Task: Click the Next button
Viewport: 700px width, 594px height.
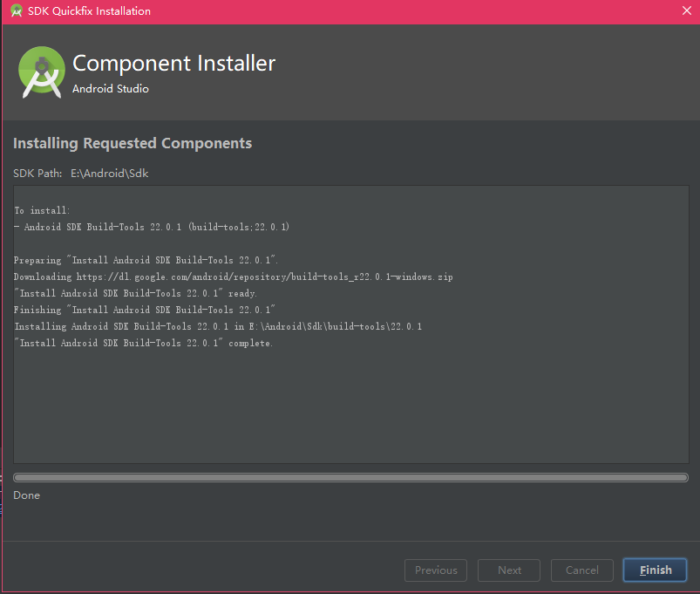Action: (x=509, y=570)
